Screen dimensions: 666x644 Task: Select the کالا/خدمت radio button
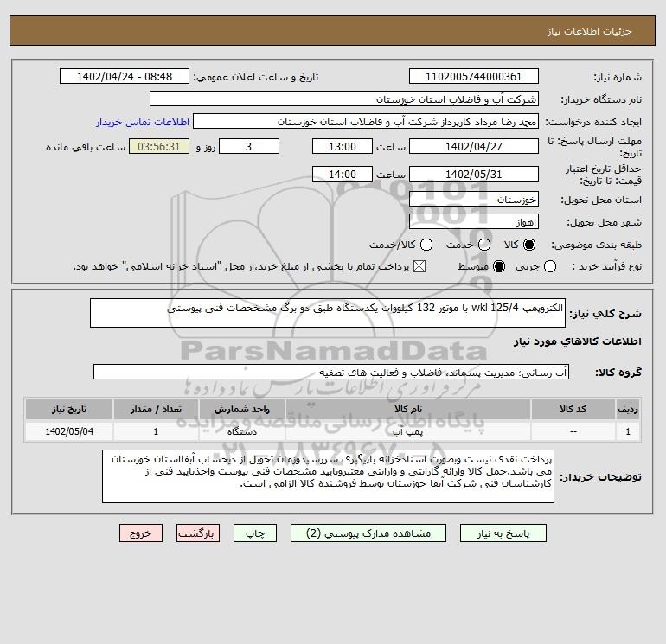click(426, 245)
